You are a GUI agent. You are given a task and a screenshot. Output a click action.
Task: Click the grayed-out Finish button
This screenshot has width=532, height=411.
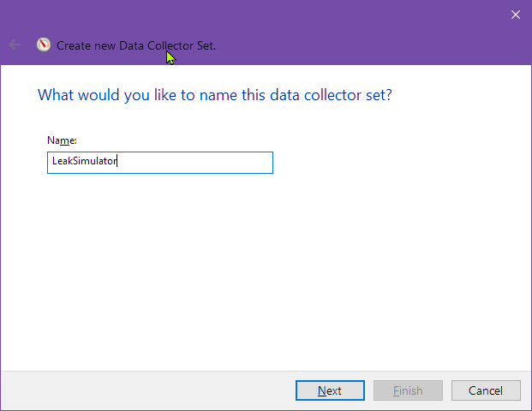tap(408, 390)
